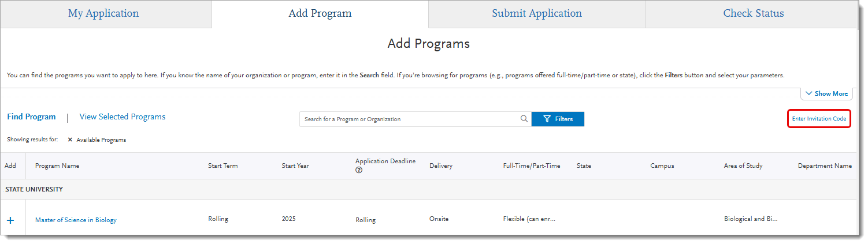Click the Biological and Bi... area cell
Viewport: 868px width, 244px height.
pyautogui.click(x=751, y=219)
